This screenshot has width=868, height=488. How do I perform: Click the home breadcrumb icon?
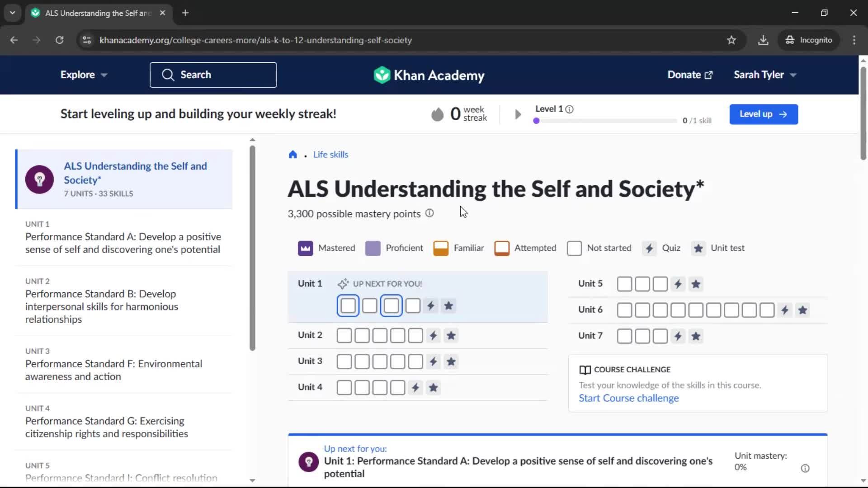tap(293, 155)
